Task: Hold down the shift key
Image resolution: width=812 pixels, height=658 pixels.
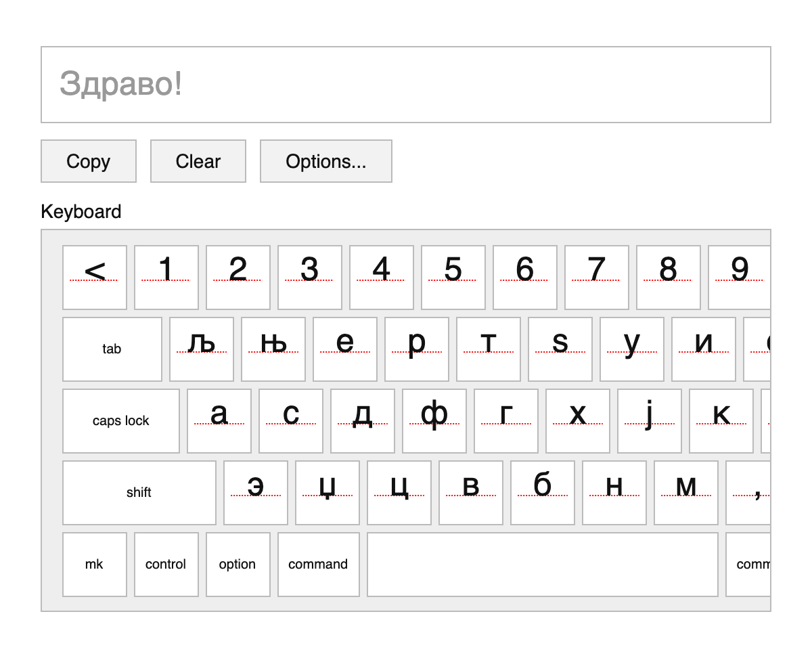Action: (139, 493)
